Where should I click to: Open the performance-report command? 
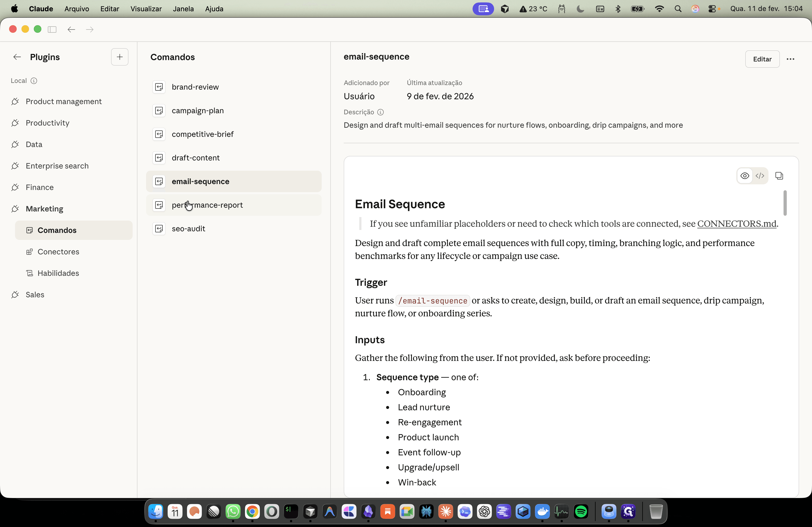[x=234, y=205]
